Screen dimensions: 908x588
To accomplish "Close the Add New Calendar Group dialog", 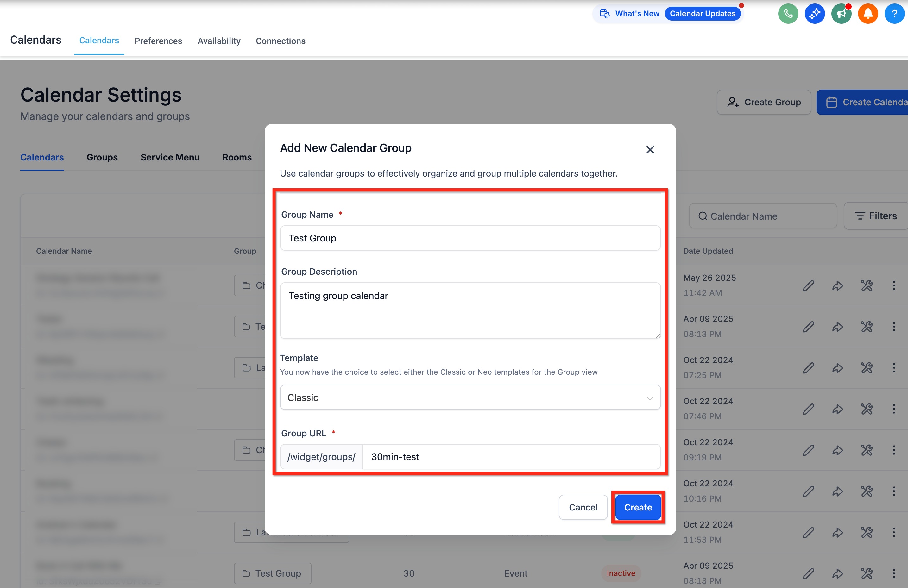I will [650, 150].
